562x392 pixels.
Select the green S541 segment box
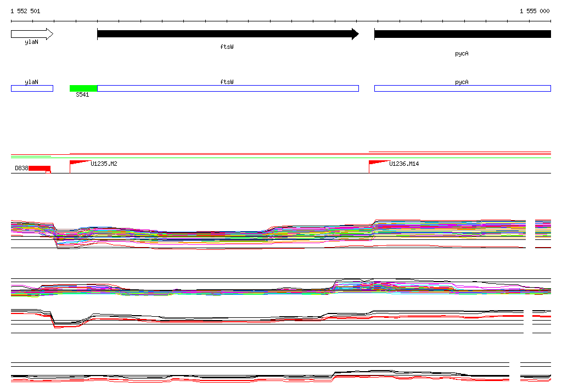pos(83,88)
